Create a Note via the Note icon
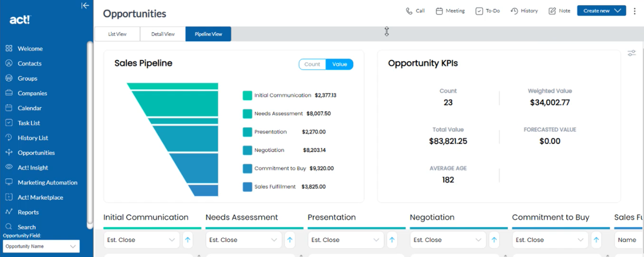 coord(559,10)
